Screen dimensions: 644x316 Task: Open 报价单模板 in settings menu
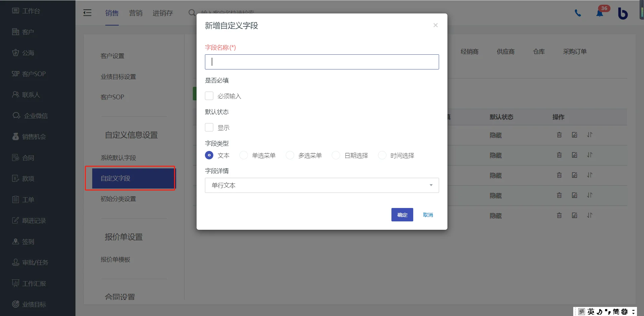[115, 260]
